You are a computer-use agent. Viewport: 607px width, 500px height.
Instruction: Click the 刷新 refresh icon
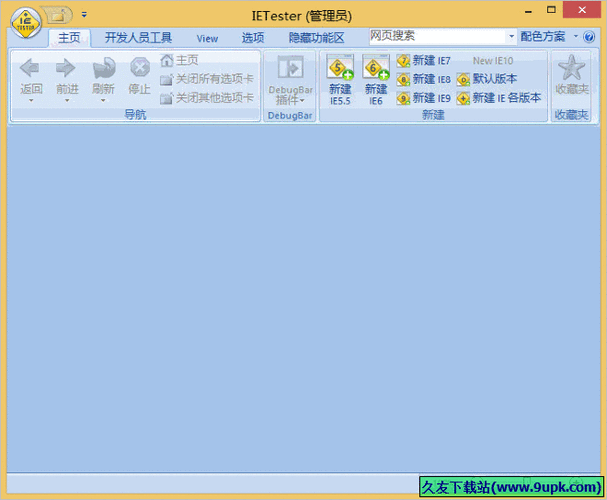click(103, 68)
